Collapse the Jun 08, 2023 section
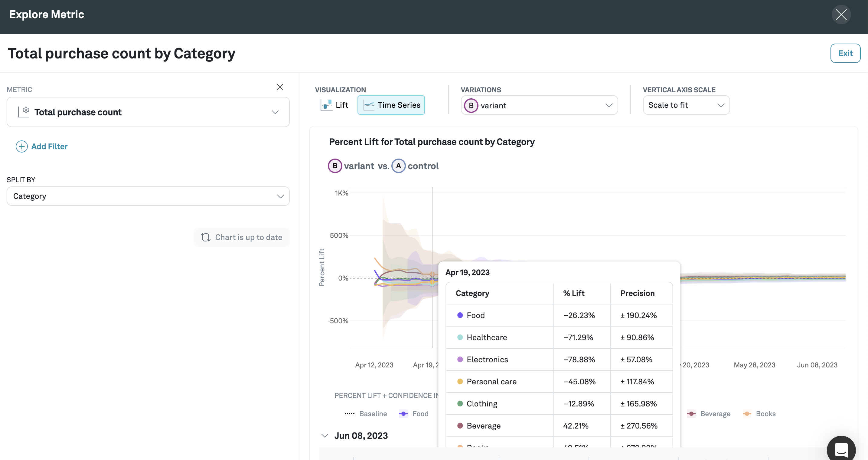The width and height of the screenshot is (868, 460). coord(325,435)
